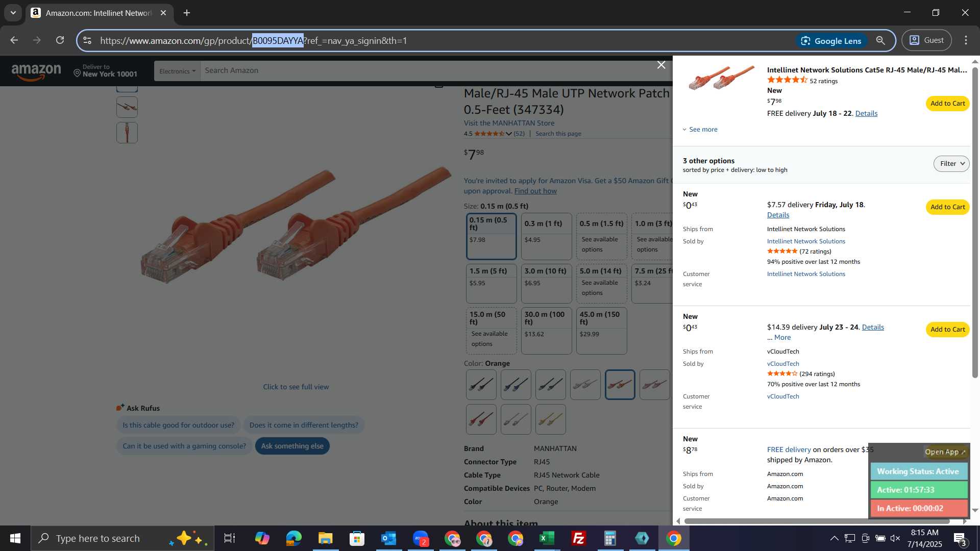
Task: Open File Explorer from taskbar
Action: (x=325, y=538)
